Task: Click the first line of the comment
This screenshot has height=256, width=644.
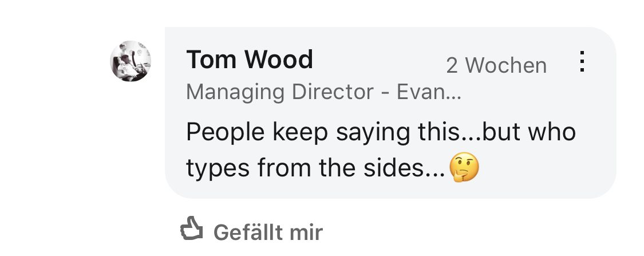Action: (x=381, y=133)
